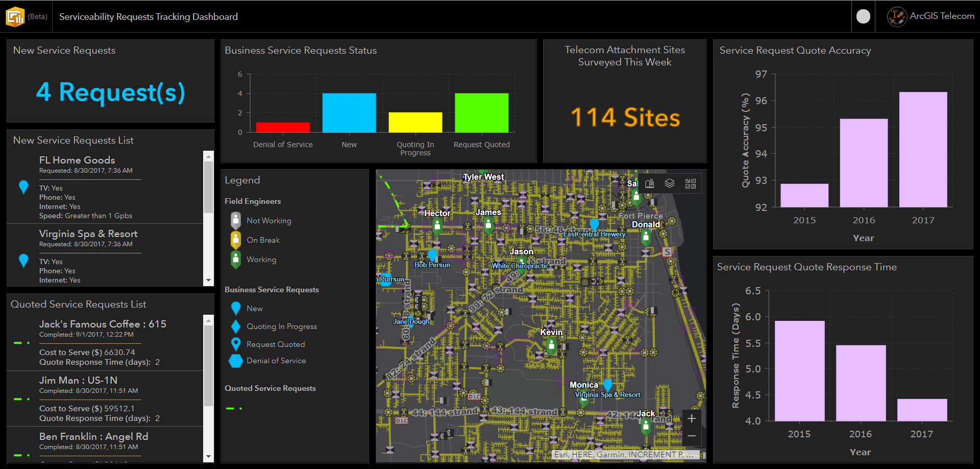Click the 2017 Quote Accuracy bar
The image size is (980, 469).
pyautogui.click(x=923, y=150)
